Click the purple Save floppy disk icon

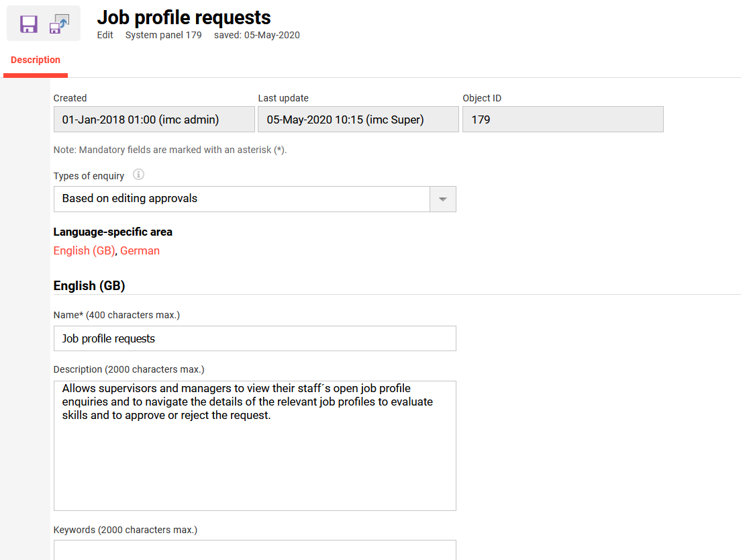click(29, 24)
